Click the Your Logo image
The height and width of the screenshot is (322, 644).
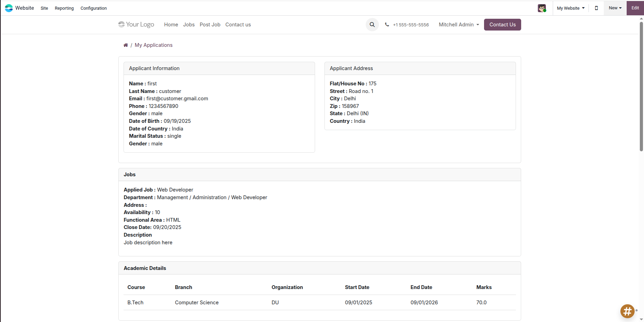click(136, 25)
